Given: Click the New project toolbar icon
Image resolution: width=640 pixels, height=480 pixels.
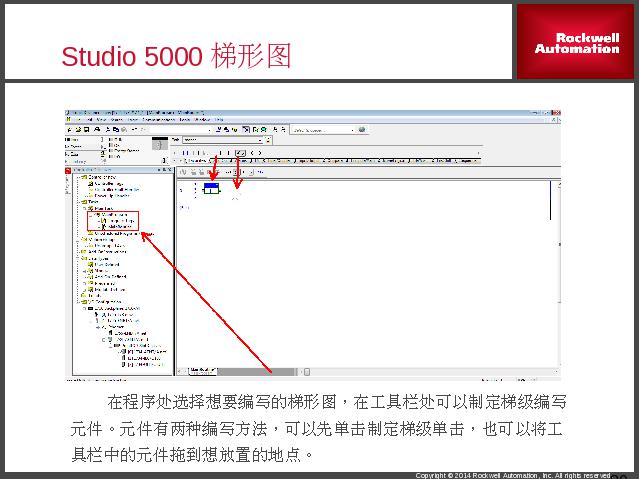Looking at the screenshot, I should (69, 130).
